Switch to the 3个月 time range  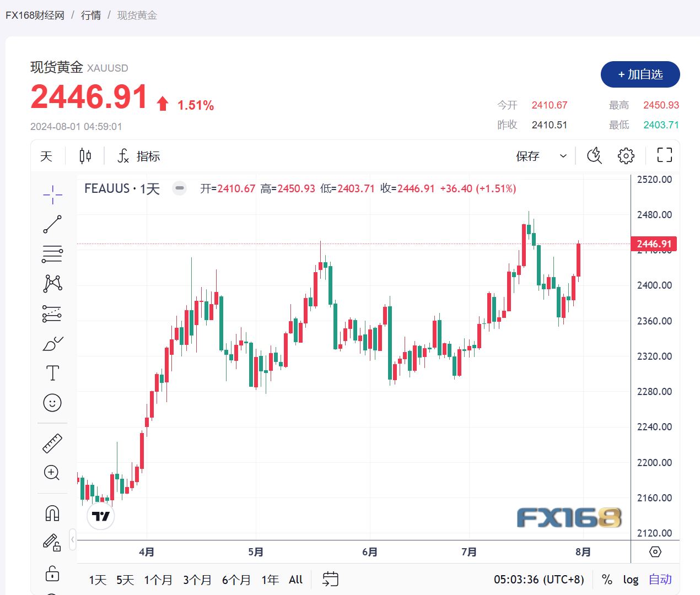point(197,580)
